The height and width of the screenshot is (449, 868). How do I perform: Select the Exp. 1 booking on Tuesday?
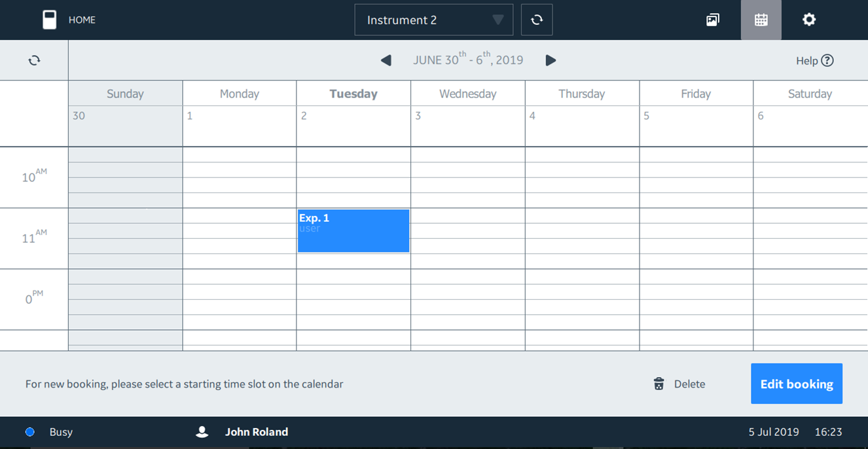pos(353,230)
